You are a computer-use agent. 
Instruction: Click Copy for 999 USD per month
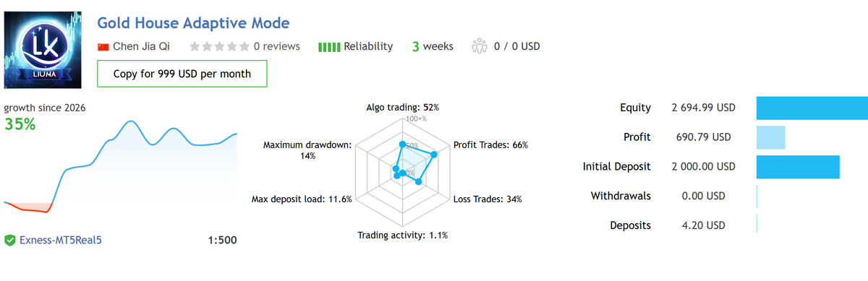(182, 74)
